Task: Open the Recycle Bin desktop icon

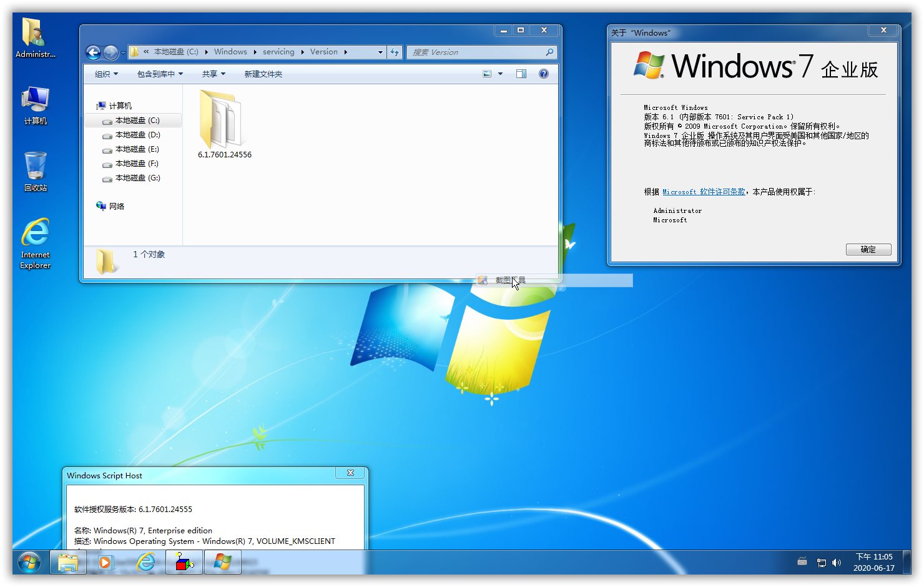Action: (36, 170)
